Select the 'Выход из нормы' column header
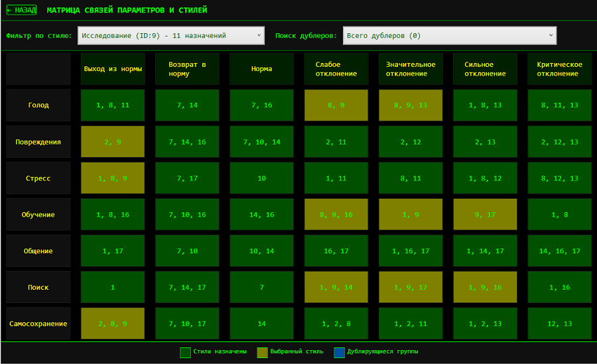 click(113, 69)
